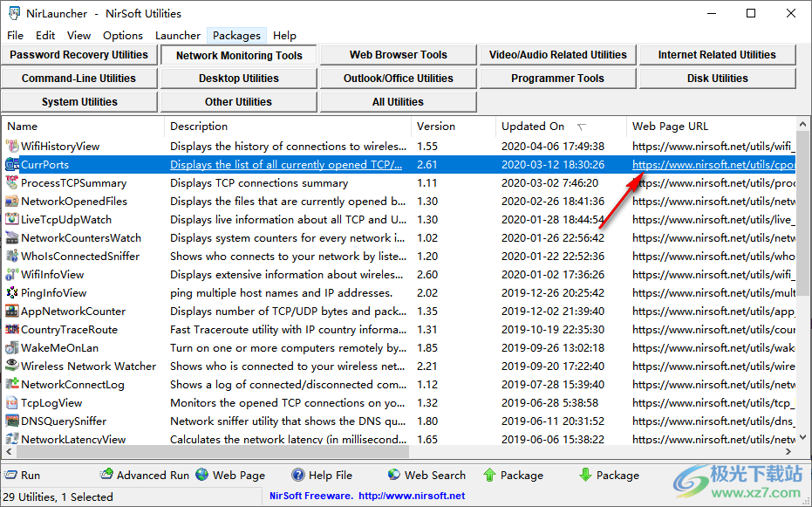Sort list by Updated On column
This screenshot has width=812, height=507.
coord(561,127)
